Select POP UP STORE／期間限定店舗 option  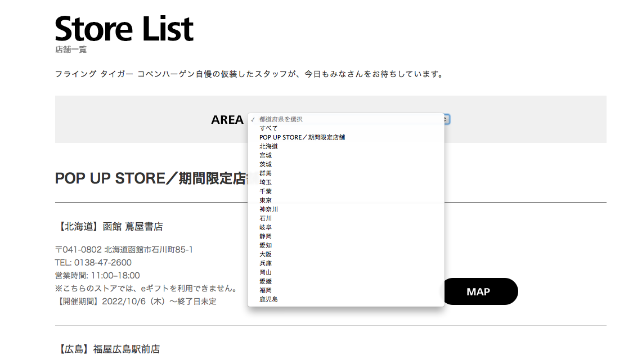345,137
